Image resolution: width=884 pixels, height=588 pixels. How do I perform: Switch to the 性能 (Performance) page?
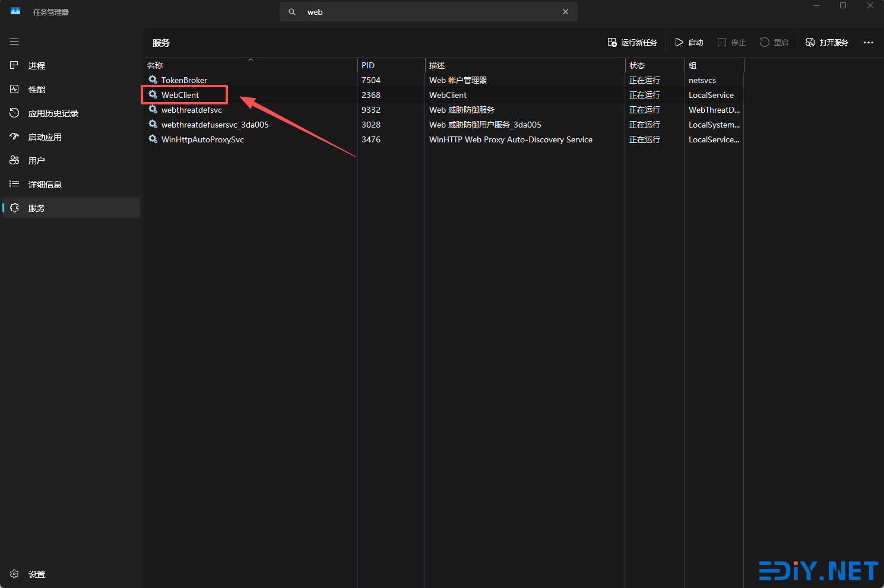click(36, 90)
